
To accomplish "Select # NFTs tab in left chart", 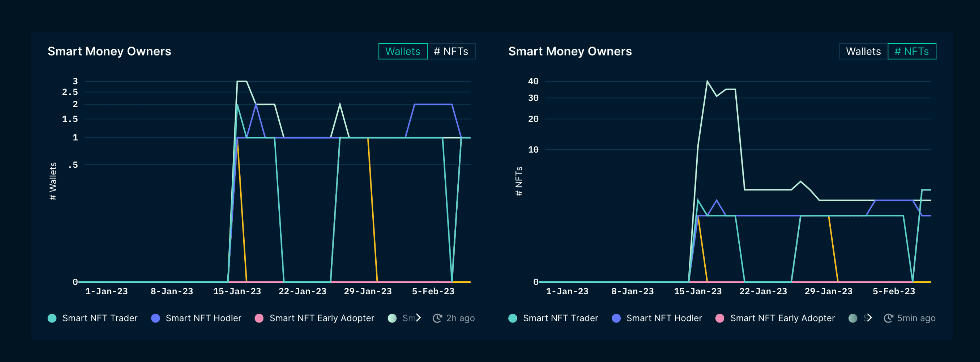I will (451, 51).
